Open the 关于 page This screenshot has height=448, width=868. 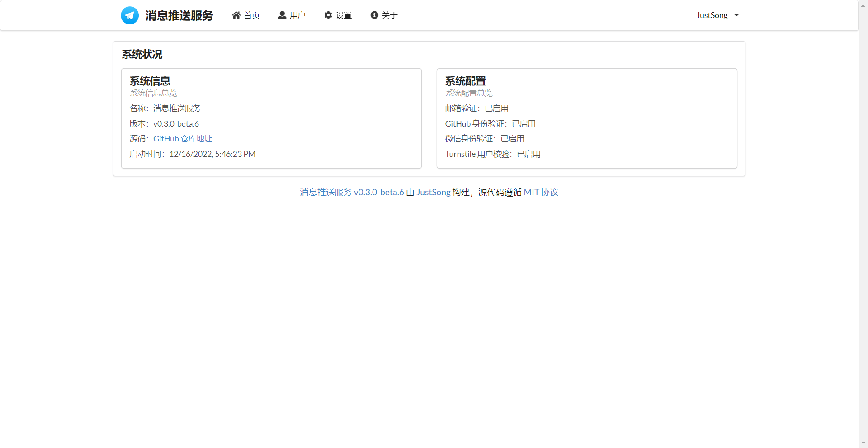pyautogui.click(x=389, y=15)
